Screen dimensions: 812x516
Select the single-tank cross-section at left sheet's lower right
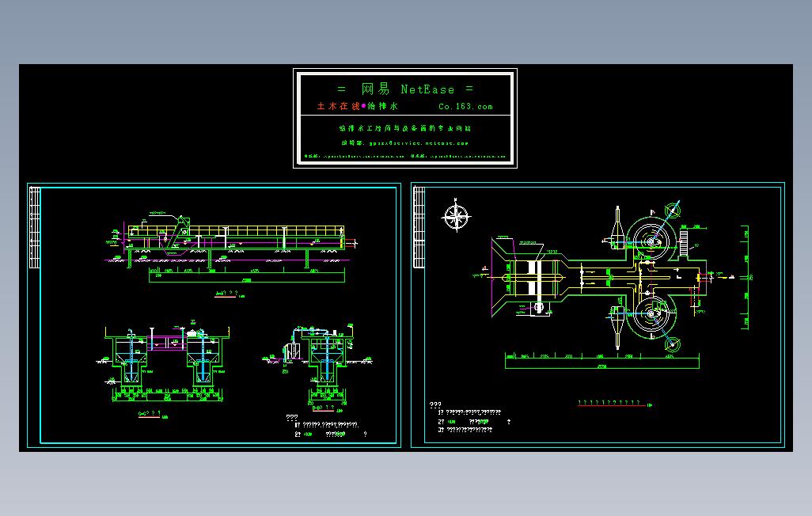tap(318, 366)
